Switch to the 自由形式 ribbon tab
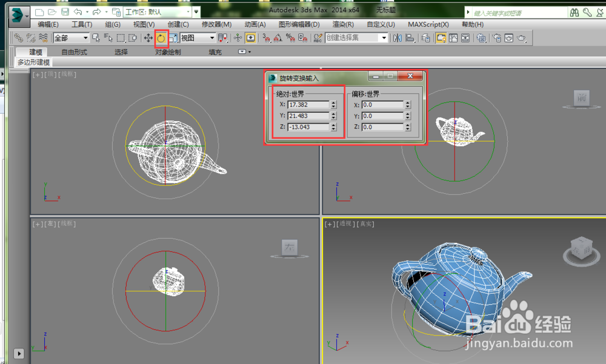 (74, 51)
